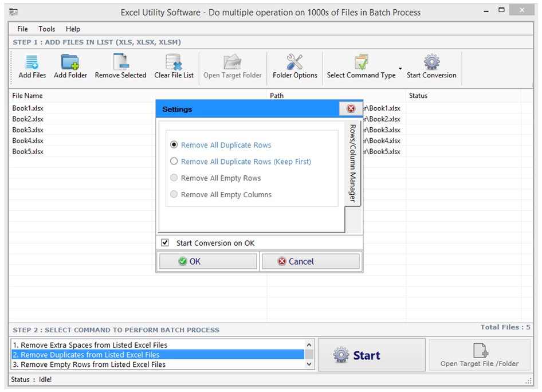Click the OK button in Settings
Viewport: 542px width, 392px height.
pos(208,261)
